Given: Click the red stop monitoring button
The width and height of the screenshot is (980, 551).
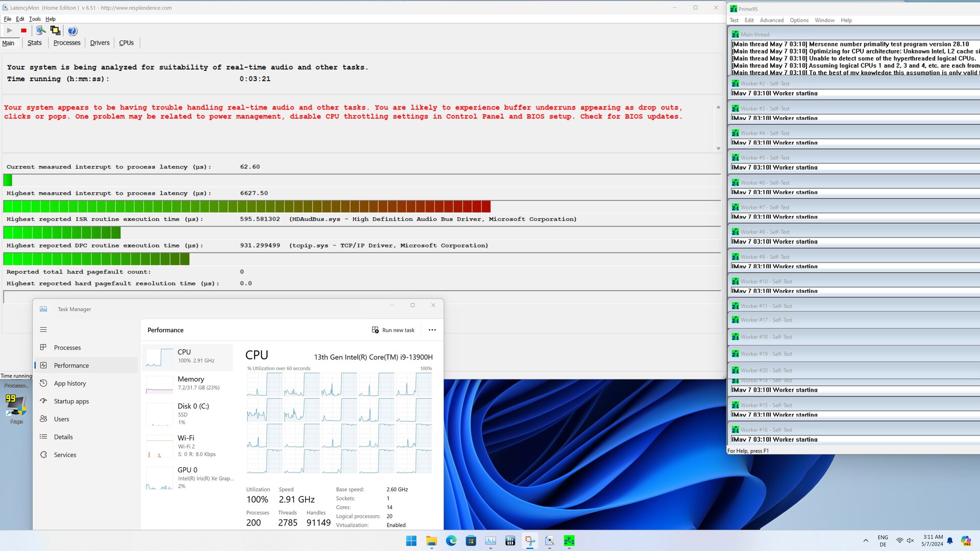Looking at the screenshot, I should [23, 31].
